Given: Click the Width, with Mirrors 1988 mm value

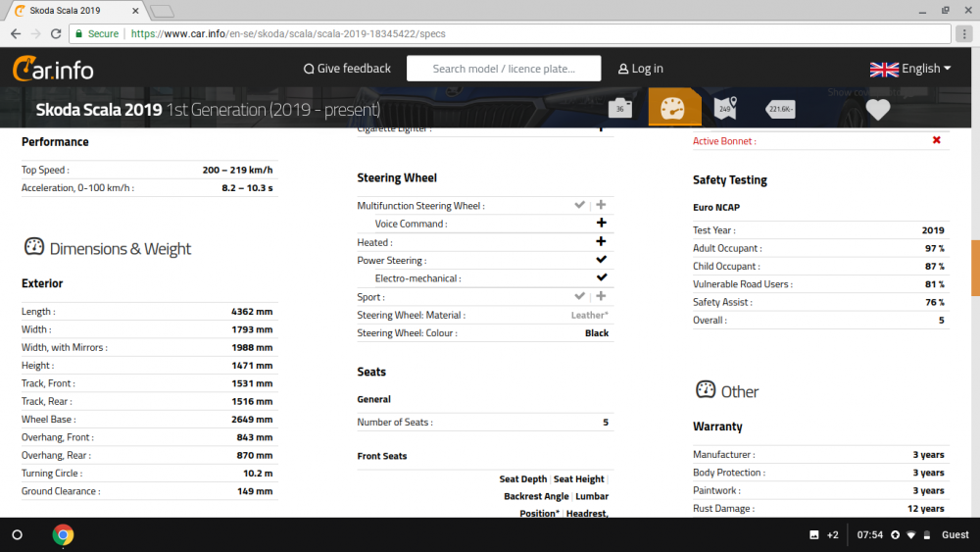Looking at the screenshot, I should [x=252, y=348].
